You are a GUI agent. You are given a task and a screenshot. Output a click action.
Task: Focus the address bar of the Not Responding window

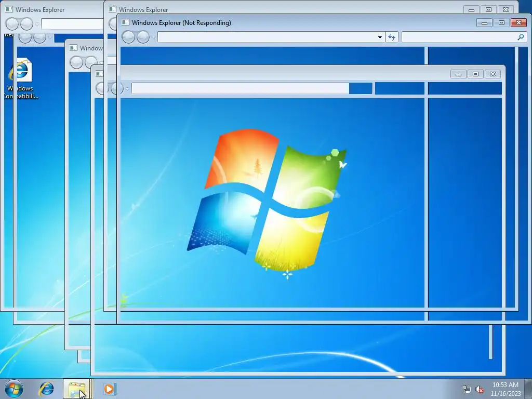271,37
